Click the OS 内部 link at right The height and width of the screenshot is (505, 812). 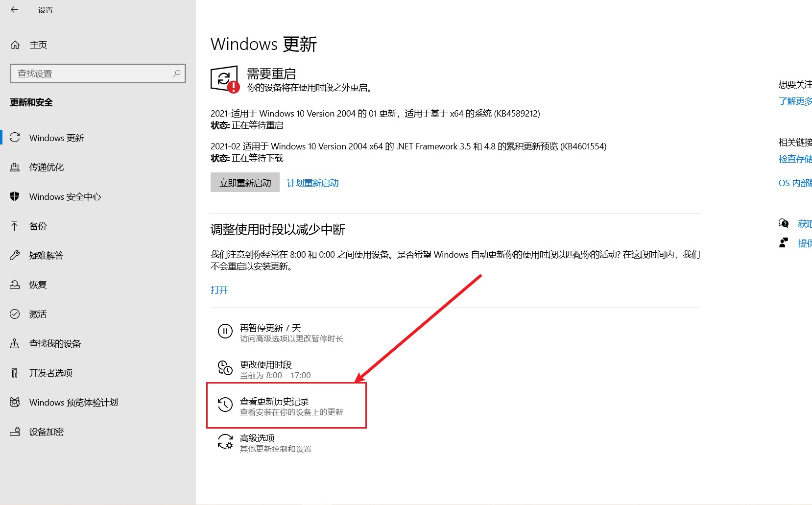tap(795, 183)
